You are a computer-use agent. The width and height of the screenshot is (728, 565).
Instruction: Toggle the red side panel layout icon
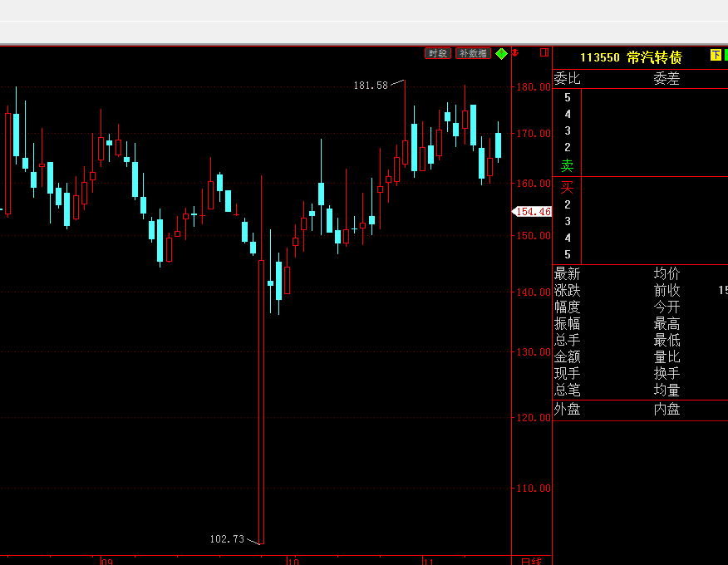pos(544,52)
